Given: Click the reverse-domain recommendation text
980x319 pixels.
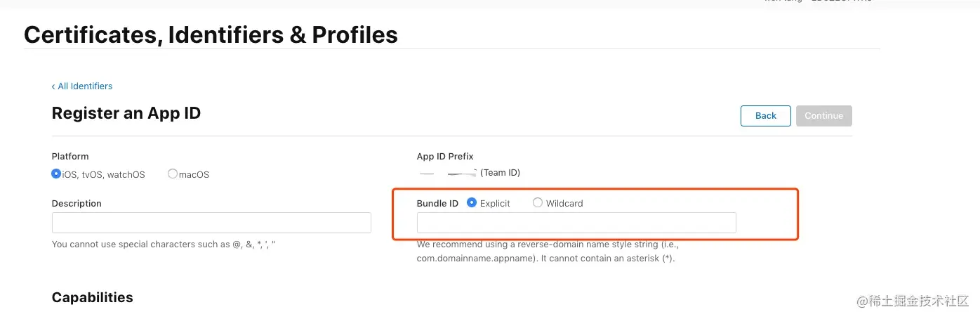Looking at the screenshot, I should pos(548,251).
